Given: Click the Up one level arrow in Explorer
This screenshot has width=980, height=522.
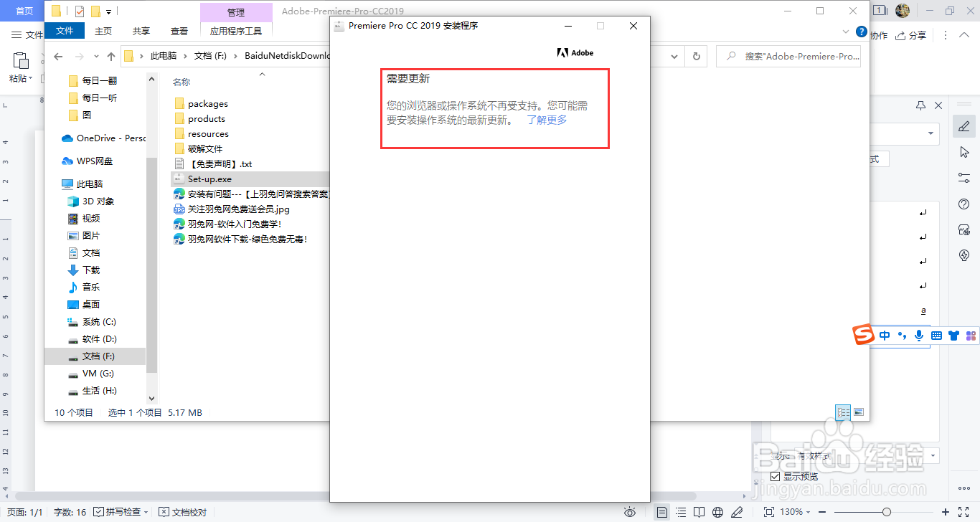Looking at the screenshot, I should (x=111, y=56).
